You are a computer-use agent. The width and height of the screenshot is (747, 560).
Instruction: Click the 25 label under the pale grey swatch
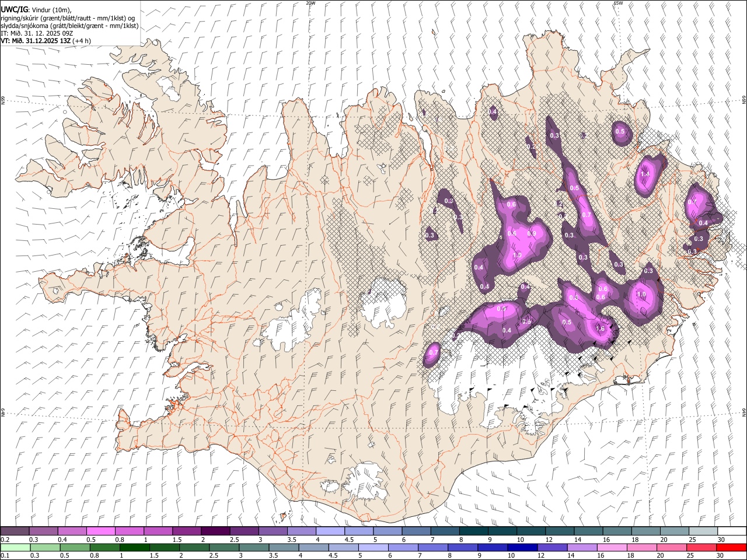[692, 540]
